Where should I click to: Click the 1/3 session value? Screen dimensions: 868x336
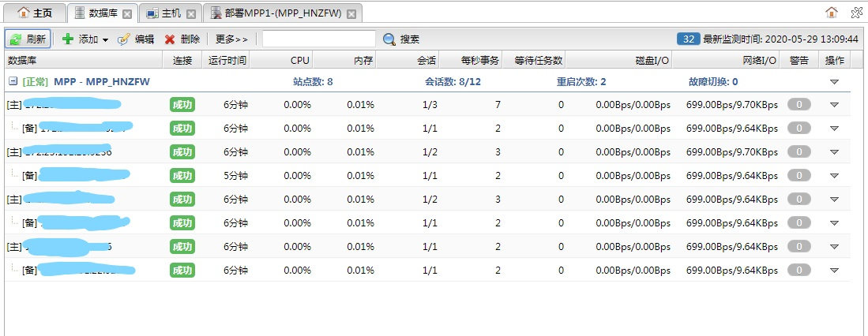pos(430,104)
